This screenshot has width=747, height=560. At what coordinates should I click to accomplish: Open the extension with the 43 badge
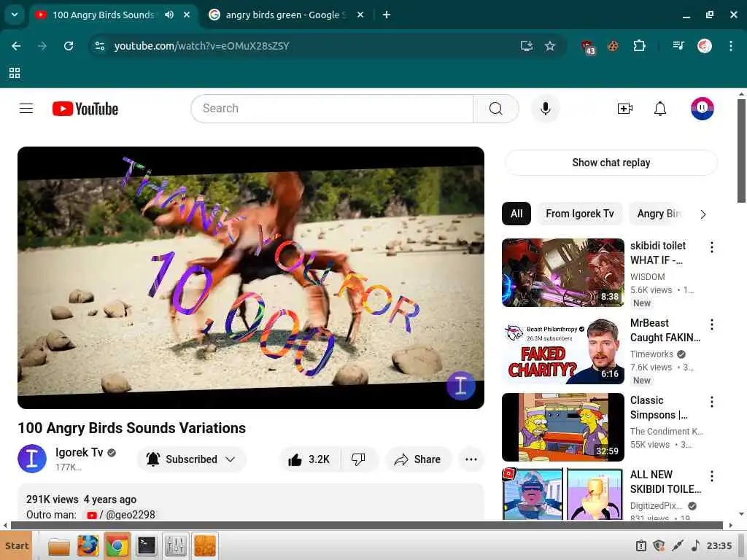click(x=588, y=47)
